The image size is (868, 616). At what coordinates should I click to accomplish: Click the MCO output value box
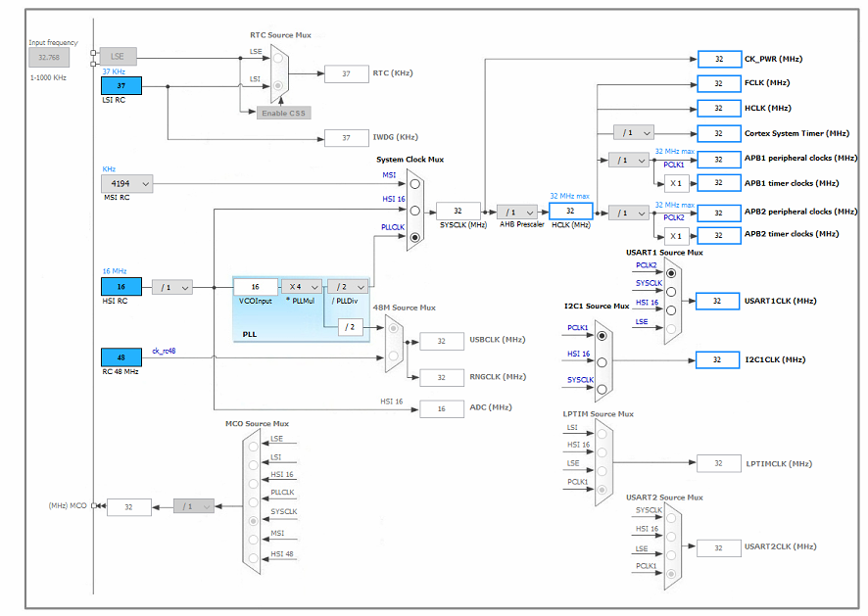[x=129, y=507]
